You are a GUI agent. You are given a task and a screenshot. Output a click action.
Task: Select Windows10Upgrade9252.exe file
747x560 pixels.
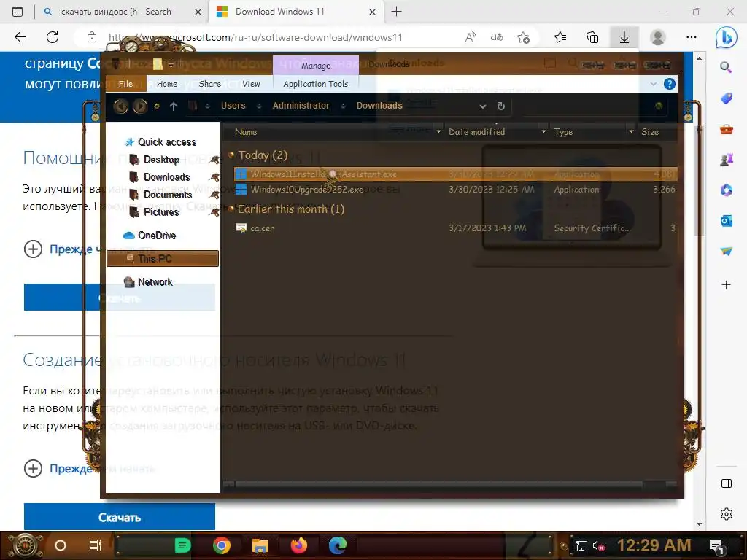click(x=455, y=190)
